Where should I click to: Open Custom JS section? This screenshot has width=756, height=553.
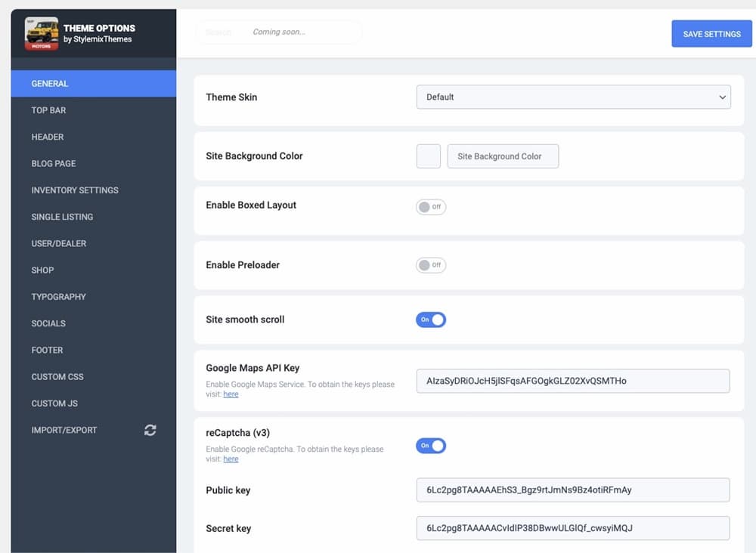[94, 403]
